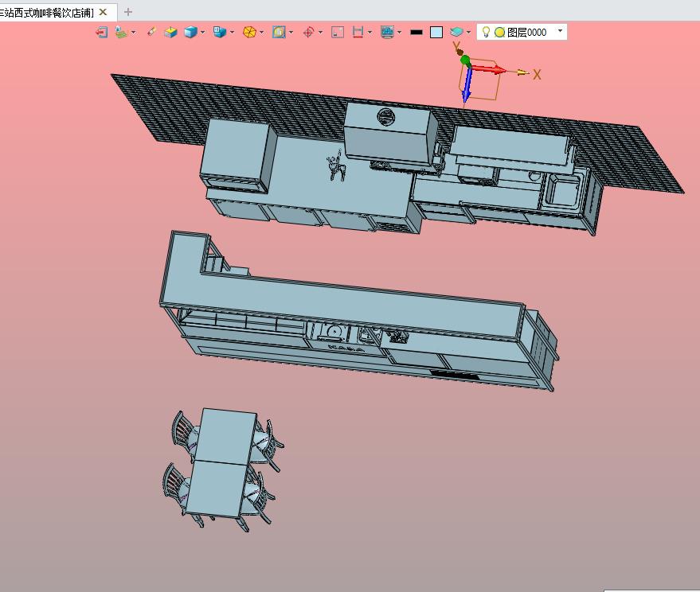Click the red dimension measure icon
700x592 pixels.
pyautogui.click(x=358, y=32)
